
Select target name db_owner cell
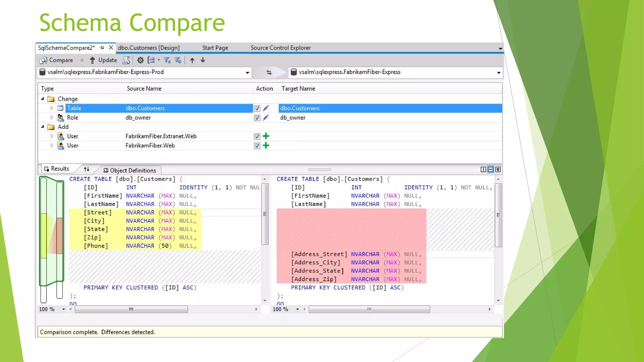293,118
